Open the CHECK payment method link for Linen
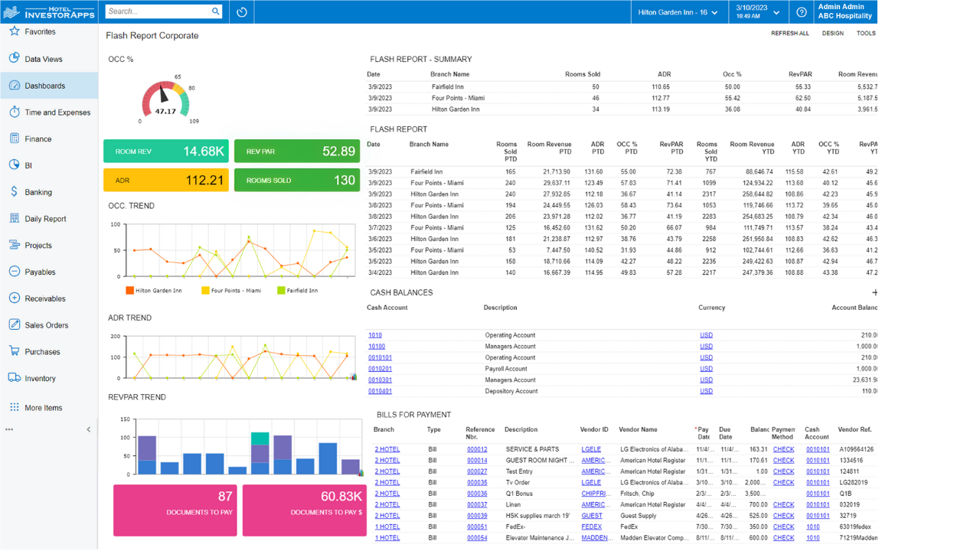This screenshot has width=980, height=551. tap(783, 505)
